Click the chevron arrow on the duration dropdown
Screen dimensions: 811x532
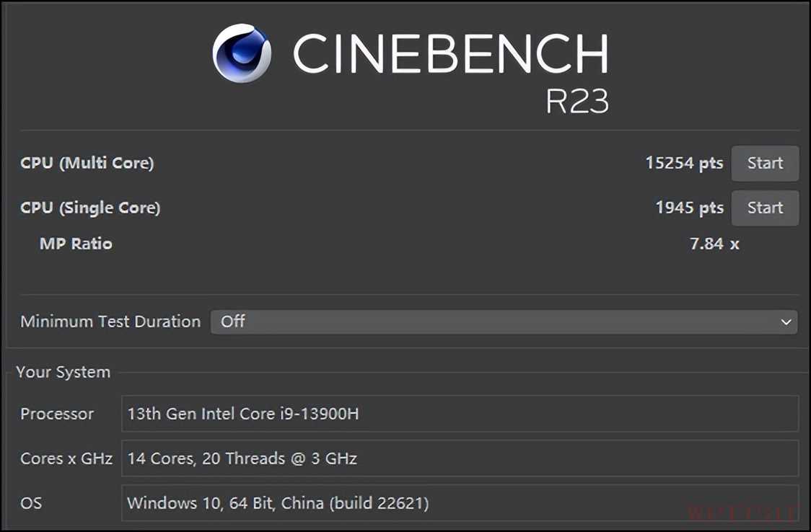click(x=786, y=322)
